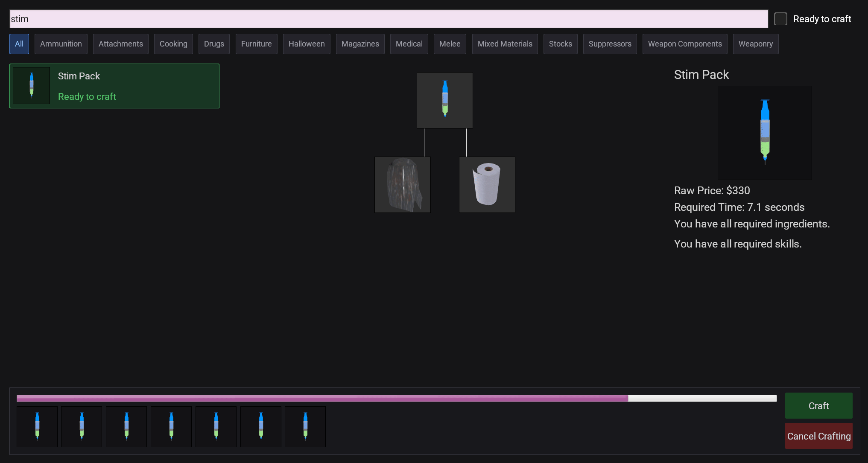The width and height of the screenshot is (868, 463).
Task: Open the Drugs category tab
Action: [x=214, y=44]
